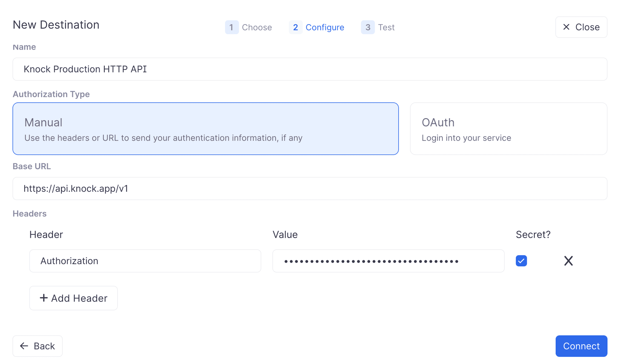Click the masked header Value field

pos(388,261)
